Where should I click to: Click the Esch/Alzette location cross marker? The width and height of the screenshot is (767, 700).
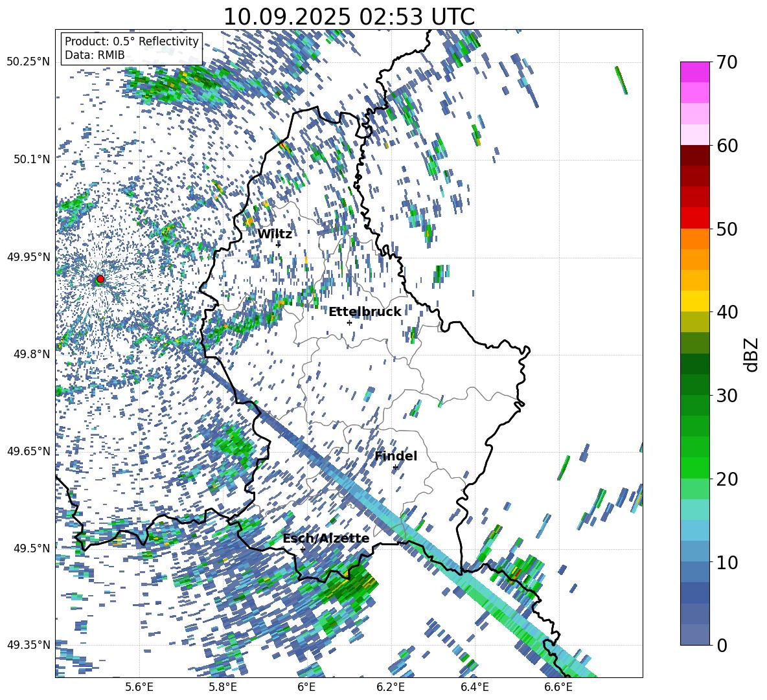coord(303,549)
